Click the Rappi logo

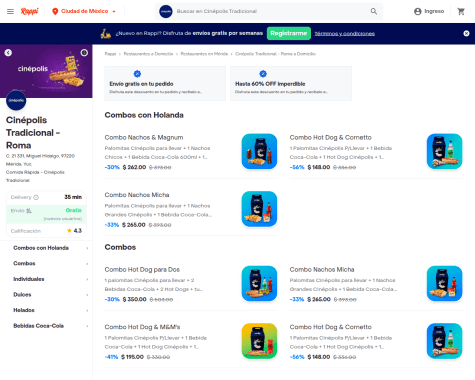30,11
